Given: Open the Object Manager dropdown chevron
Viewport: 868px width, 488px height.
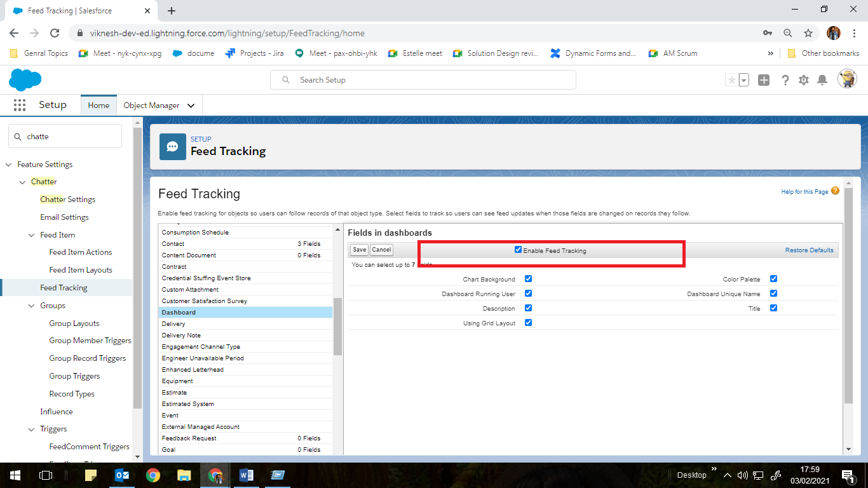Looking at the screenshot, I should [191, 105].
